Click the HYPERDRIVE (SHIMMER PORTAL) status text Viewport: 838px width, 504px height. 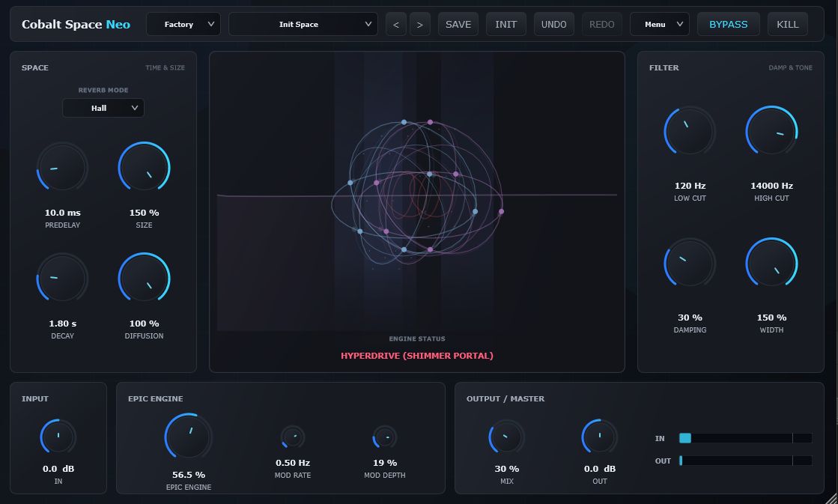(417, 356)
